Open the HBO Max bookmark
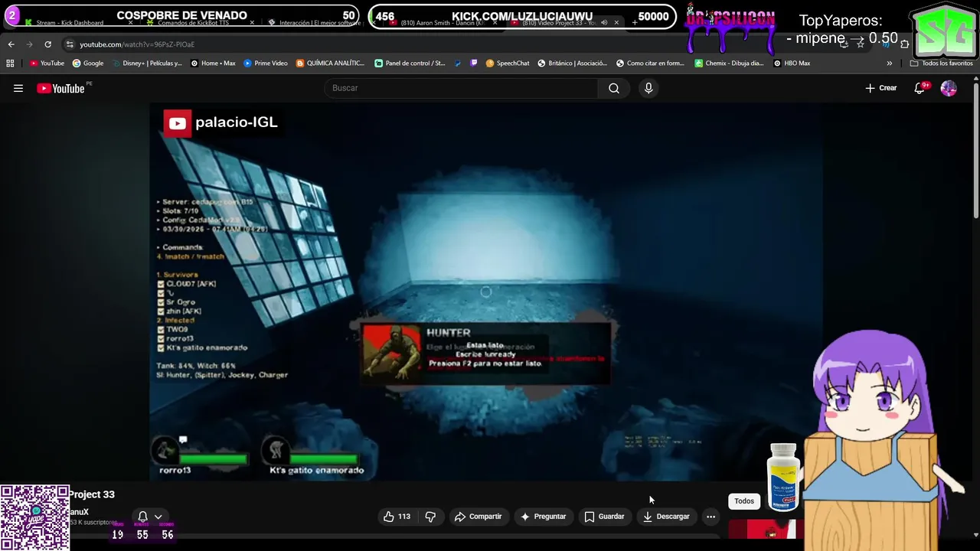980x551 pixels. [x=792, y=64]
